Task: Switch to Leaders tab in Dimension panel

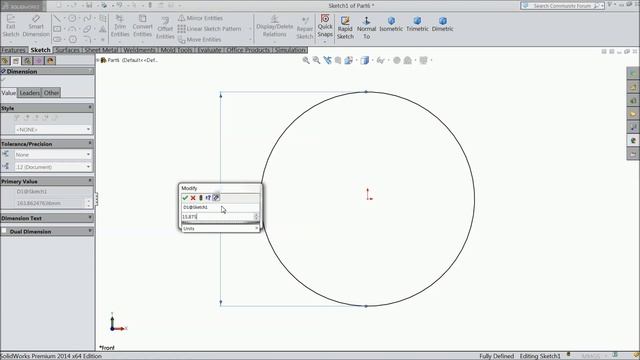Action: click(30, 93)
